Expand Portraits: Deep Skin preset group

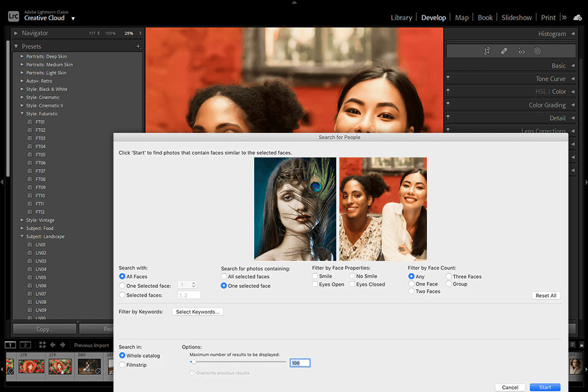pyautogui.click(x=22, y=56)
